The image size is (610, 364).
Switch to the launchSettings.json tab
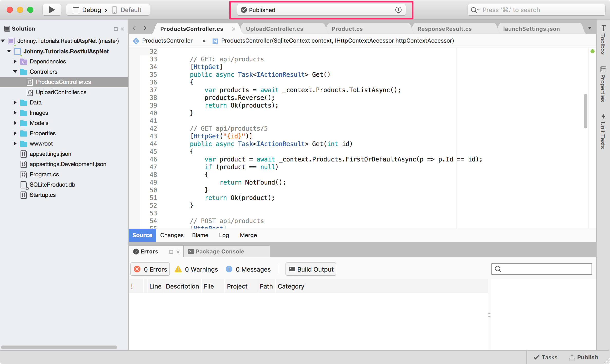coord(531,29)
